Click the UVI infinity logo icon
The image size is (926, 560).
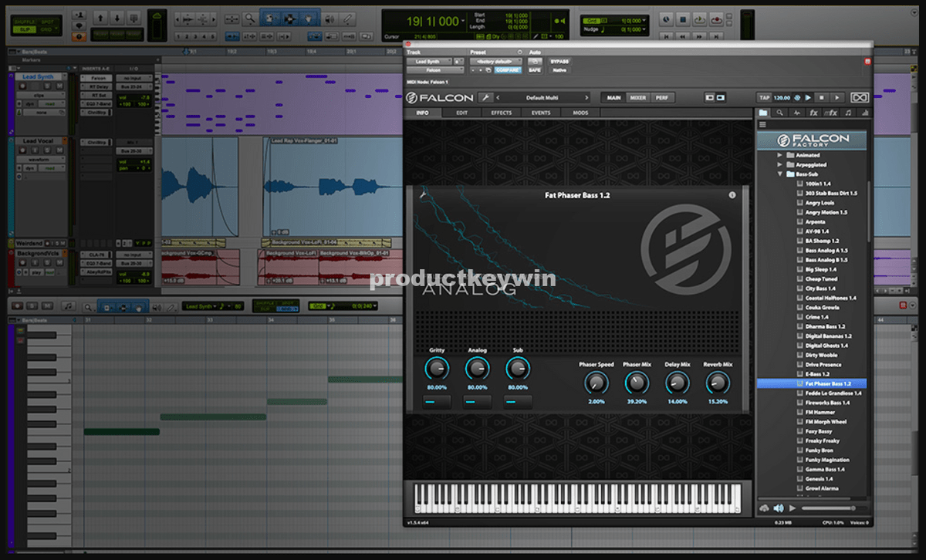(x=858, y=98)
